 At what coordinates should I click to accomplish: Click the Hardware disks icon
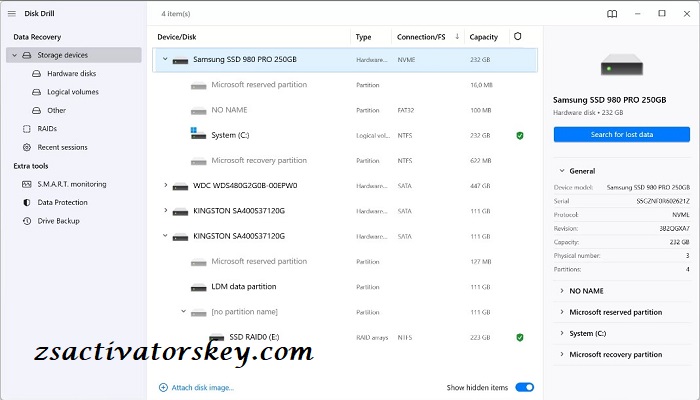coord(36,74)
